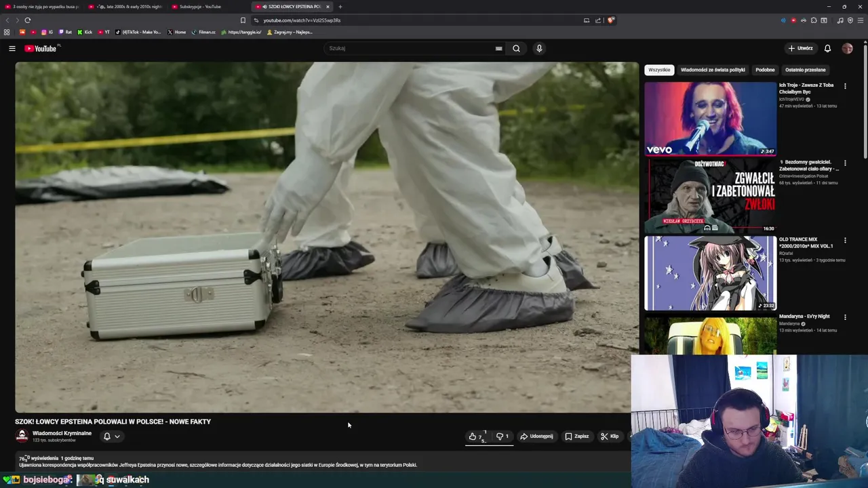868x488 pixels.
Task: Open options for Ich Troje video
Action: pyautogui.click(x=845, y=86)
